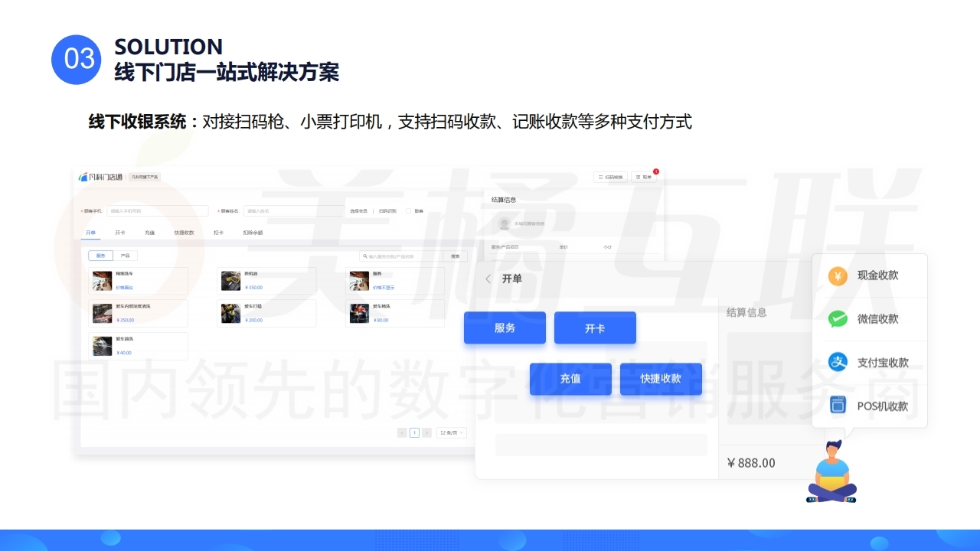Toggle the 散客 checkbox

[x=408, y=210]
